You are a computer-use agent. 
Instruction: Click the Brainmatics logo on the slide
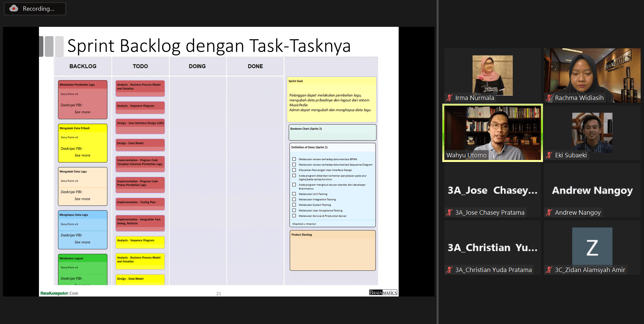pyautogui.click(x=383, y=292)
